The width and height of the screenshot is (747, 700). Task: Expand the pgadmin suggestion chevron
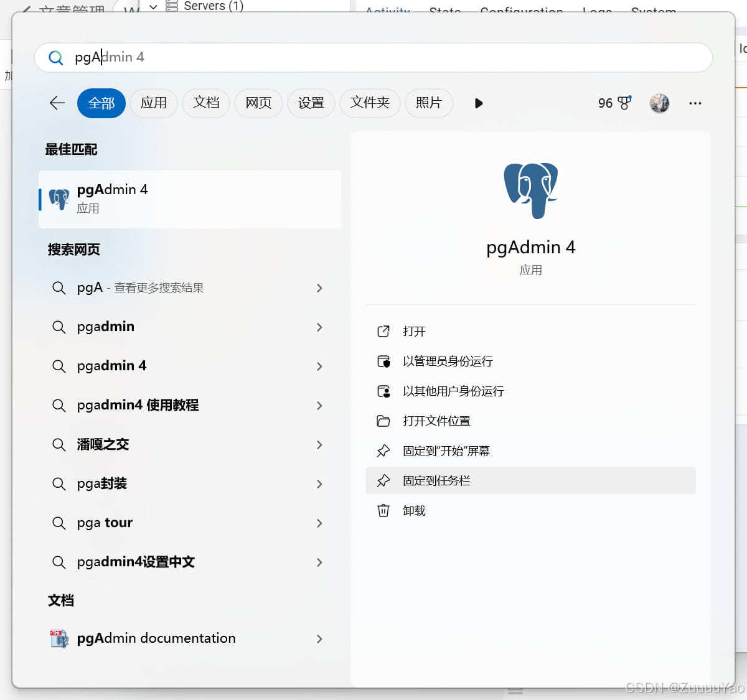pos(319,327)
